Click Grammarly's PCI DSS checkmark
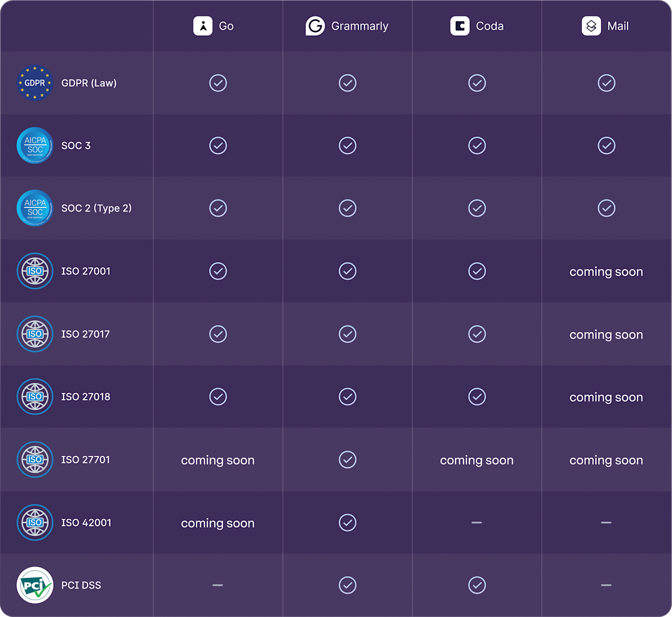672x617 pixels. pos(348,585)
